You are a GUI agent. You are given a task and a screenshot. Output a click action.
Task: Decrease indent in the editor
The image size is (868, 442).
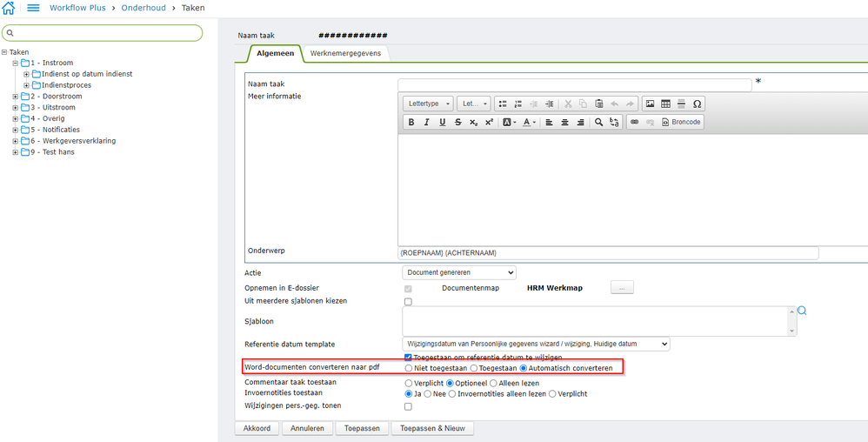click(x=534, y=104)
